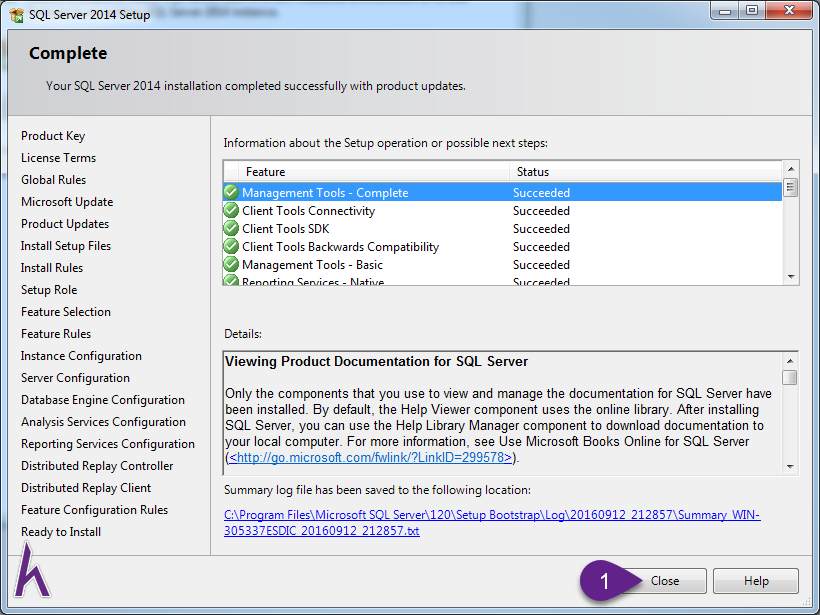
Task: Open the go.microsoft.com fwlink documentation link
Action: pos(370,458)
